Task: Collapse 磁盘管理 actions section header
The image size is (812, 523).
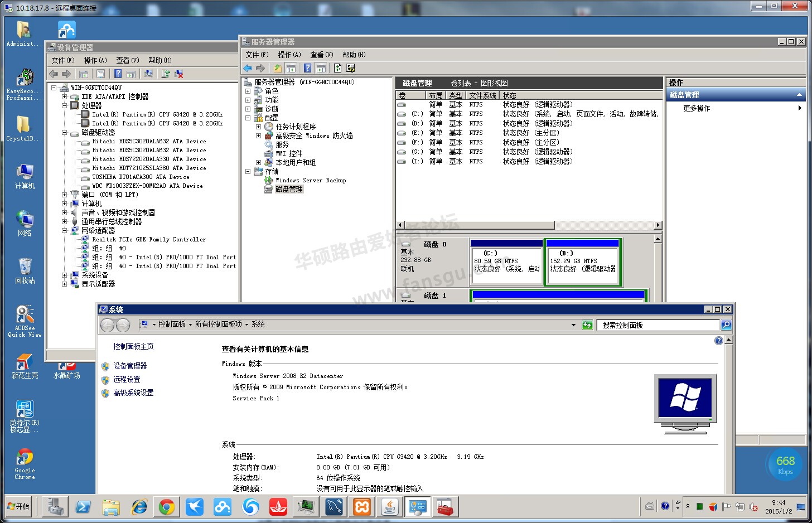Action: 799,95
